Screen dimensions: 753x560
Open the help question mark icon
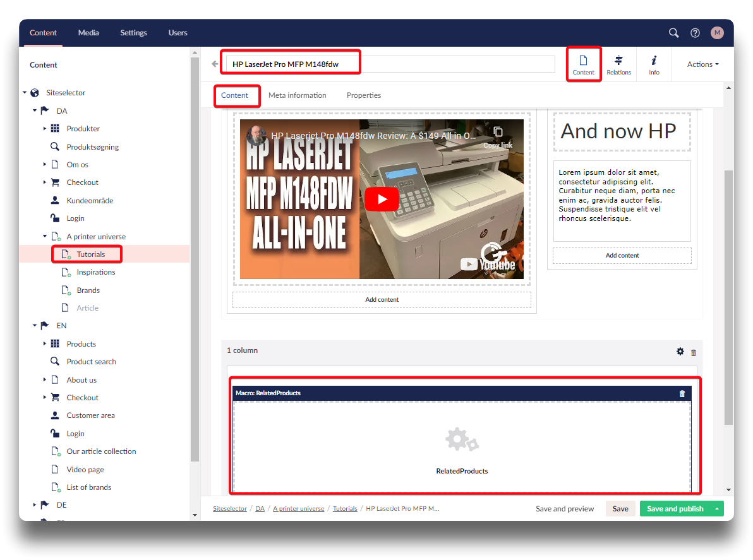pyautogui.click(x=695, y=33)
